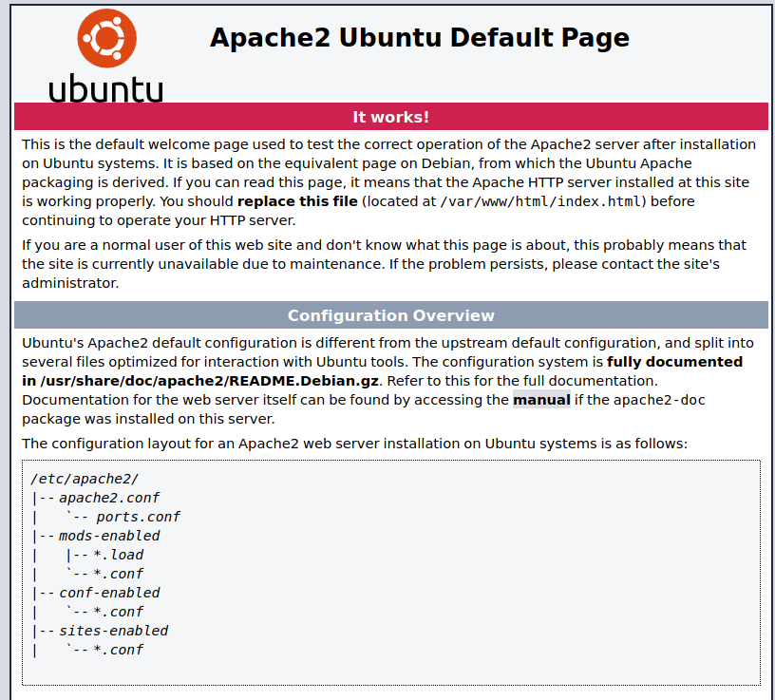775x700 pixels.
Task: Click the *.conf entry under sites-enabled
Action: (x=119, y=650)
